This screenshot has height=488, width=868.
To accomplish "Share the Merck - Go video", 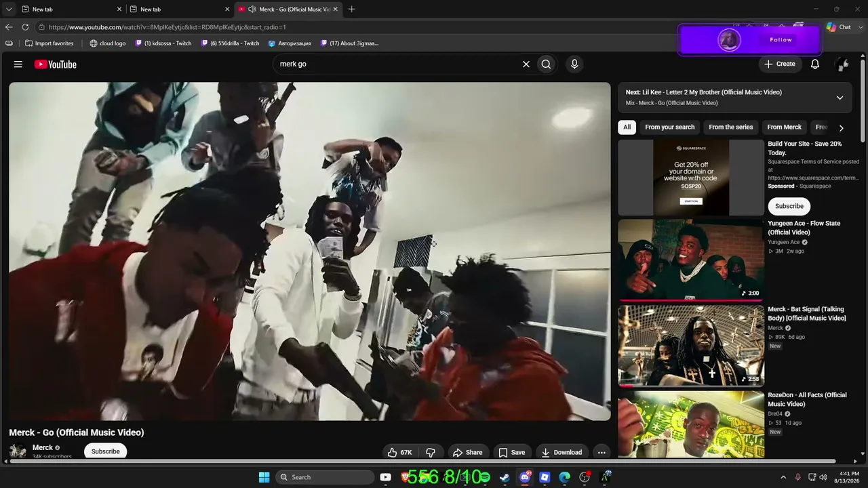I will click(468, 452).
